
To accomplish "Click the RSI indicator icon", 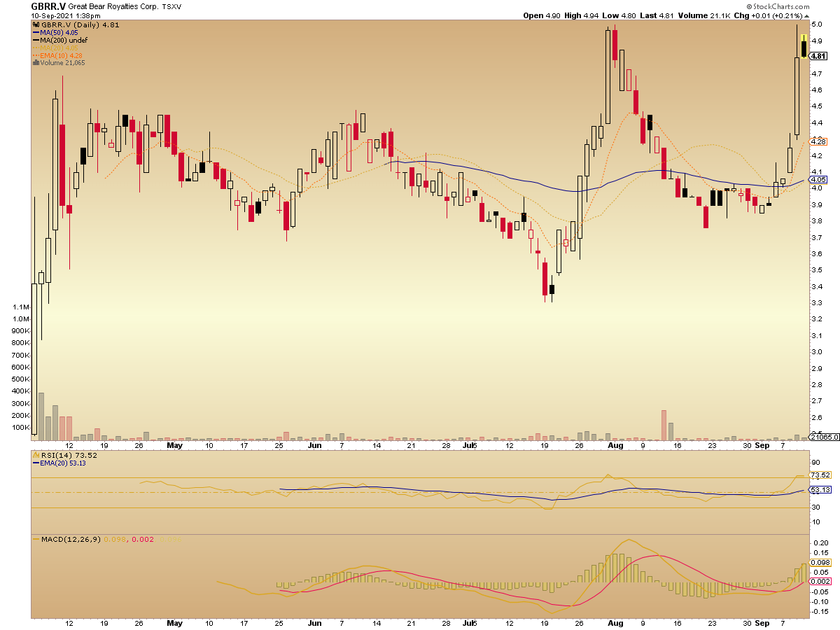I will 35,454.
